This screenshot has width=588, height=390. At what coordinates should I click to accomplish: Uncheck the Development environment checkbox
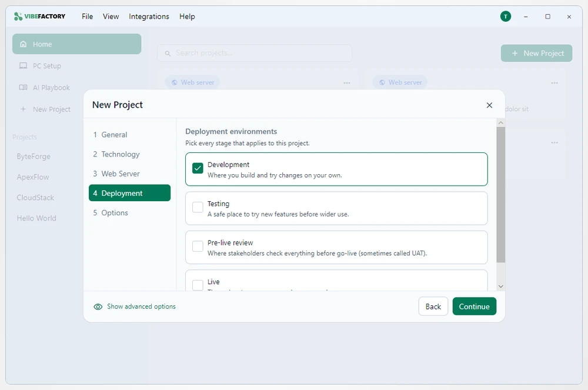pyautogui.click(x=198, y=168)
